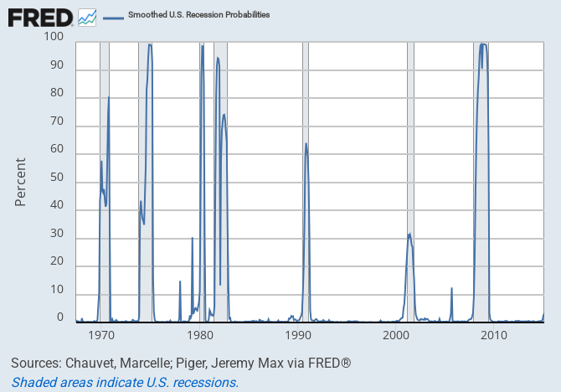Viewport: 561px width, 392px height.
Task: Click the peak of the 2001 recession curve
Action: point(409,235)
